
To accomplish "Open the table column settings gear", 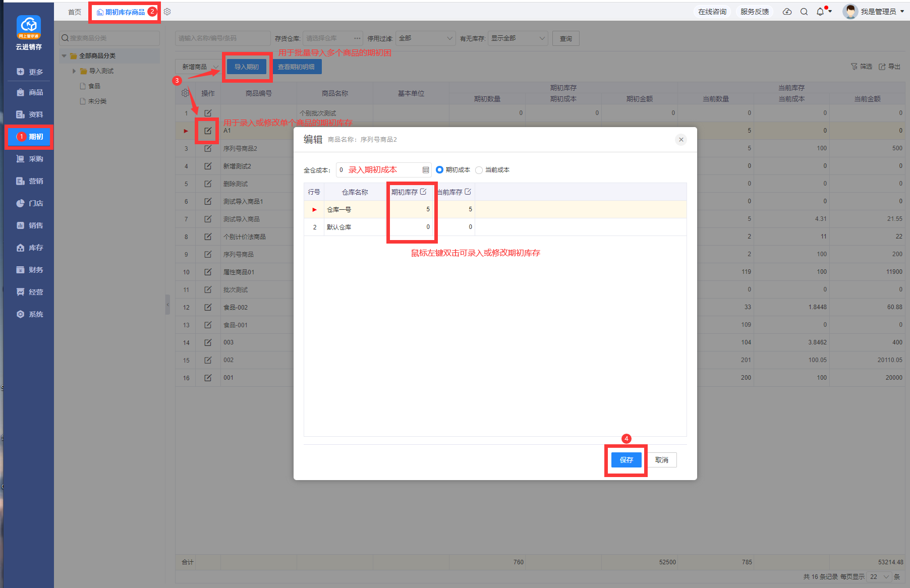I will pyautogui.click(x=185, y=93).
